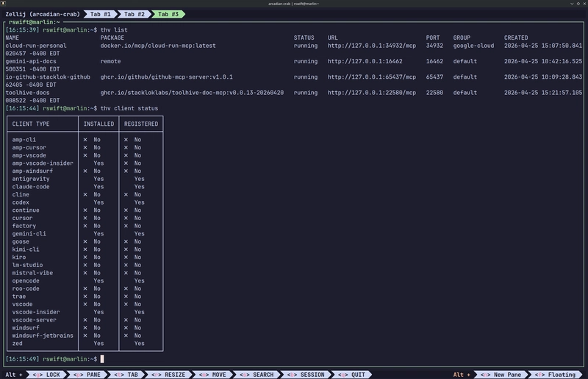This screenshot has width=588, height=379.
Task: Click the INSTALLED column header
Action: tap(99, 124)
